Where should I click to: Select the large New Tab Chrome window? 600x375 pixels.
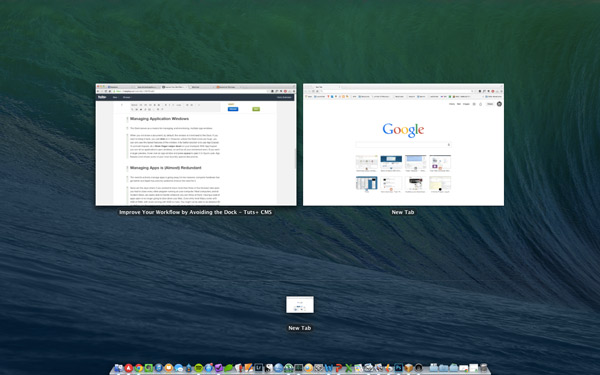pos(403,145)
